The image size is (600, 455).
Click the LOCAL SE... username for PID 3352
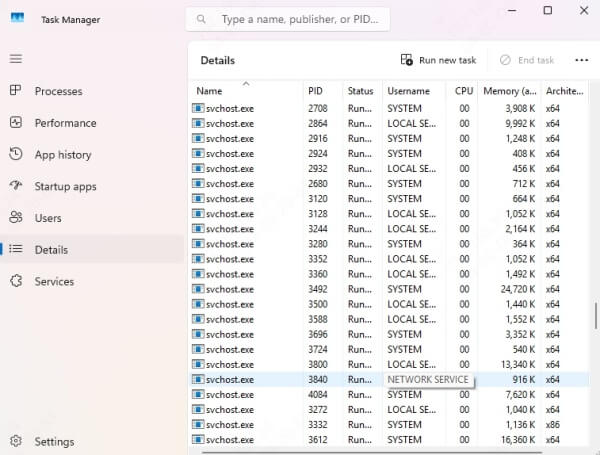pyautogui.click(x=411, y=259)
